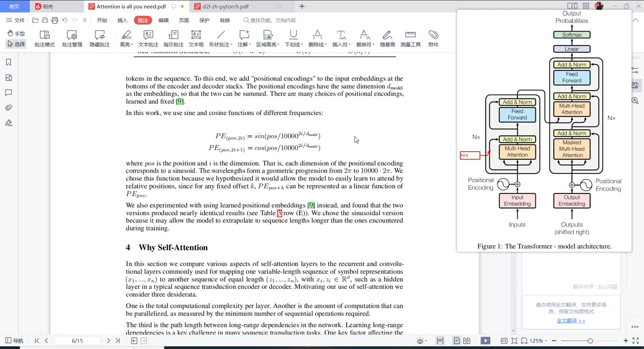Enable single page view mode
Viewport: 644px width, 349px height.
[x=457, y=341]
